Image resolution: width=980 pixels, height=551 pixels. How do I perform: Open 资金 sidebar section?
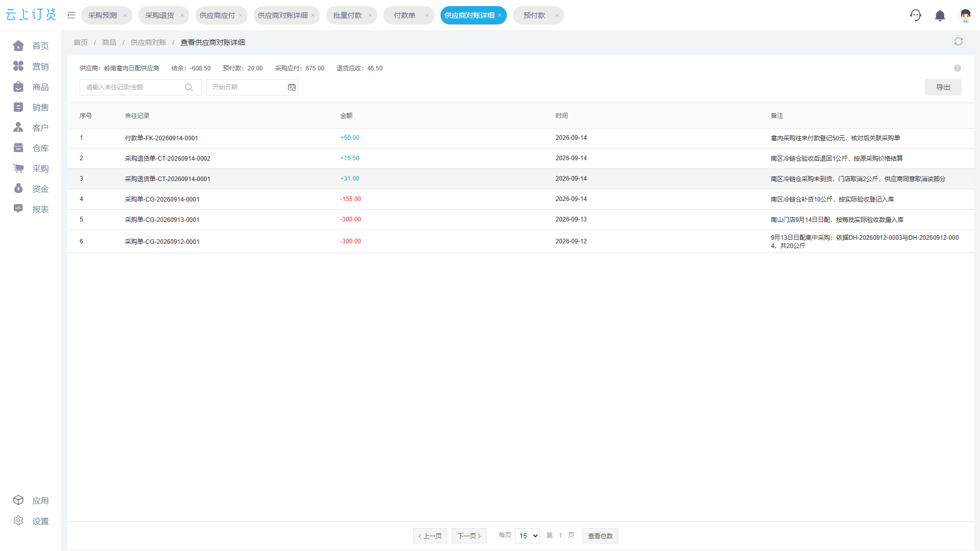(31, 189)
